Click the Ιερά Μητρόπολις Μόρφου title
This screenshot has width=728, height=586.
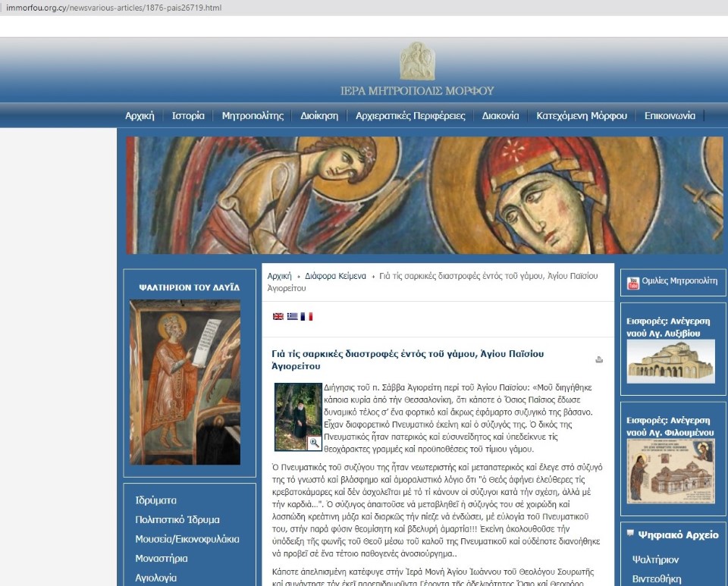(x=417, y=91)
